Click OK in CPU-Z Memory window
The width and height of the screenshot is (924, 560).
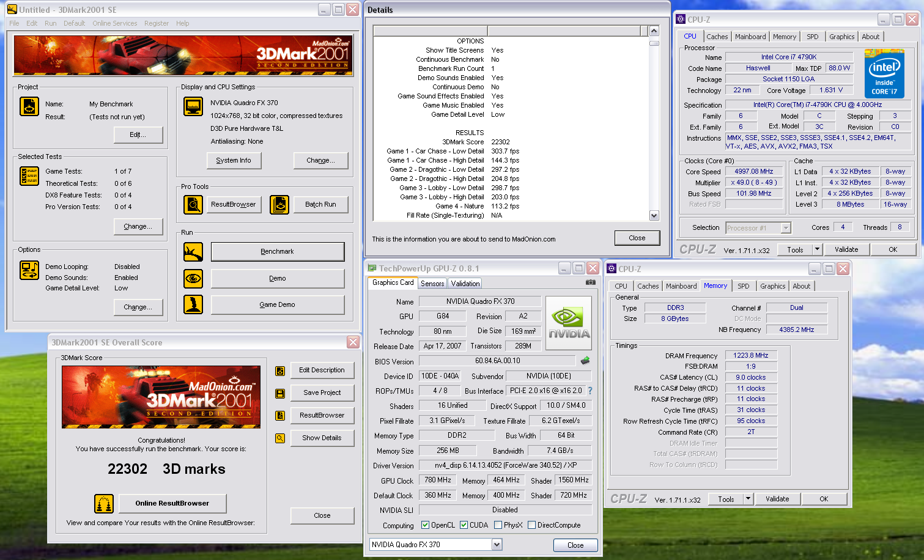tap(824, 499)
